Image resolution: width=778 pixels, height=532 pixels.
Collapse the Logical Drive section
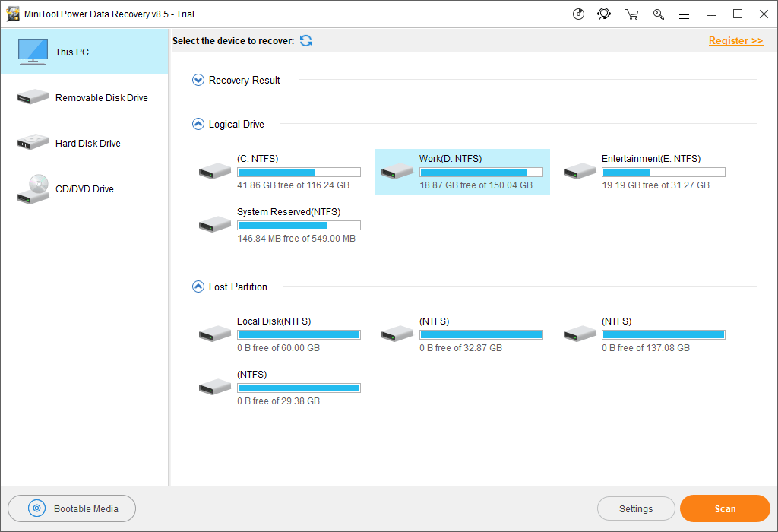click(198, 124)
